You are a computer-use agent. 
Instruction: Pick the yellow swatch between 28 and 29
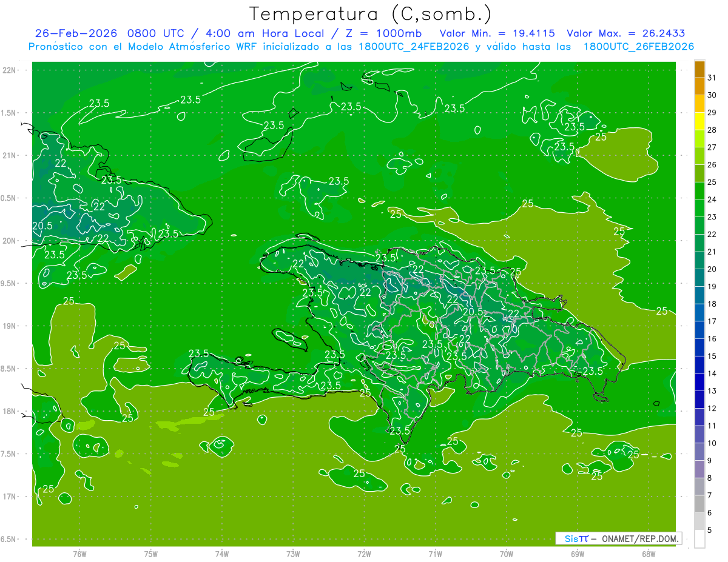coord(700,121)
